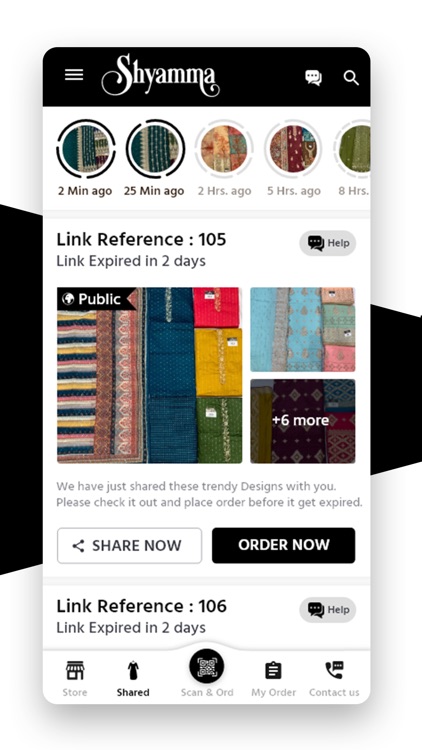This screenshot has width=422, height=750.
Task: Expand the +6 more images tile
Action: click(303, 421)
